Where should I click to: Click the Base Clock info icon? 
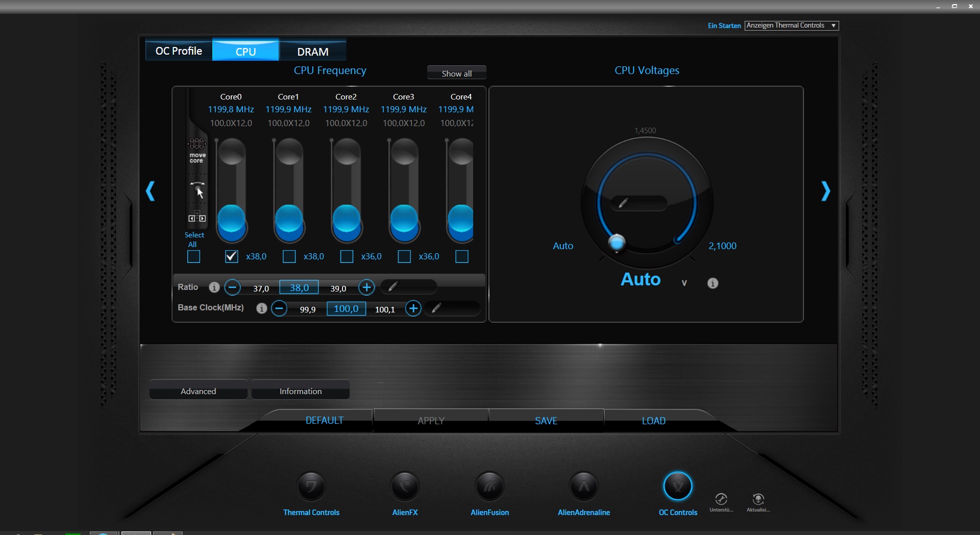261,308
